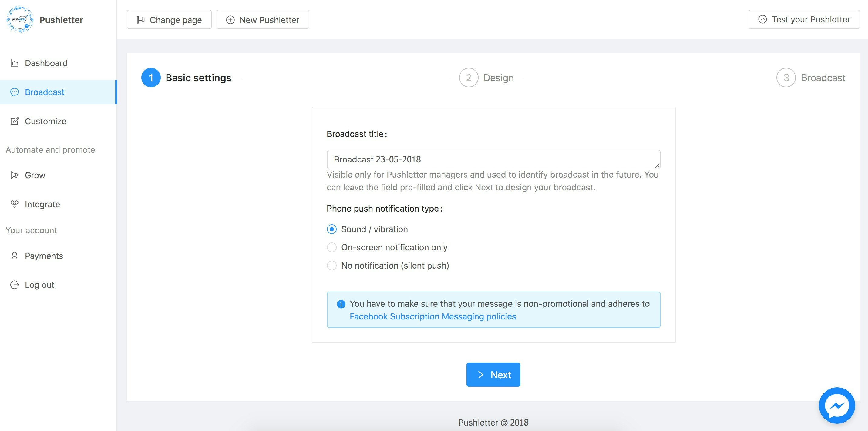Select No notification (silent push) option

click(331, 266)
